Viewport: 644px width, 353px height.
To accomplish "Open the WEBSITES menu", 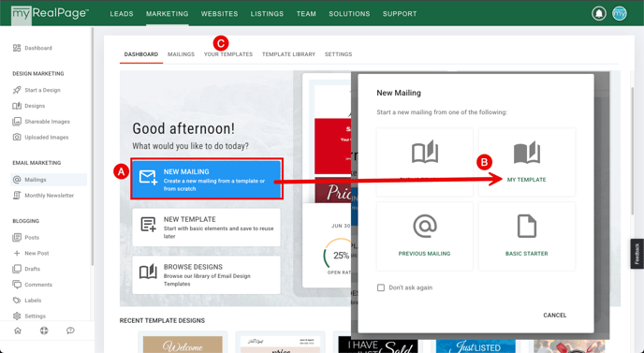I will coord(219,13).
